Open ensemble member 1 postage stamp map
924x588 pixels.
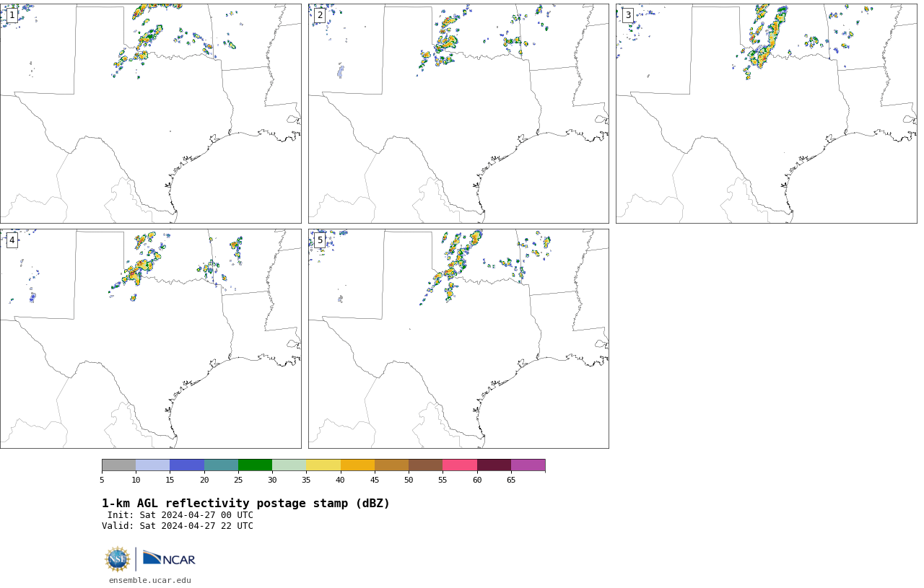pos(150,113)
